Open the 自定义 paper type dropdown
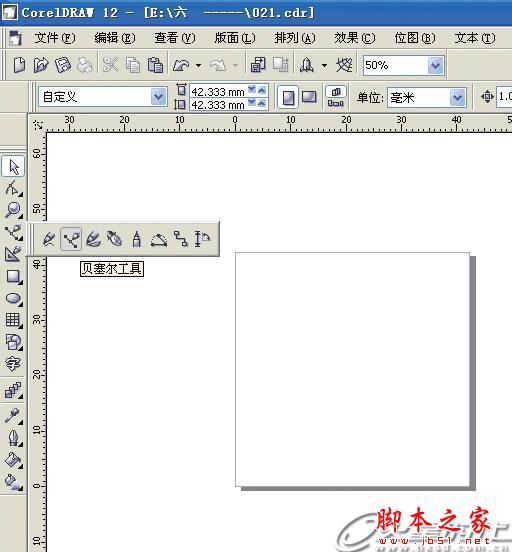 pos(158,96)
